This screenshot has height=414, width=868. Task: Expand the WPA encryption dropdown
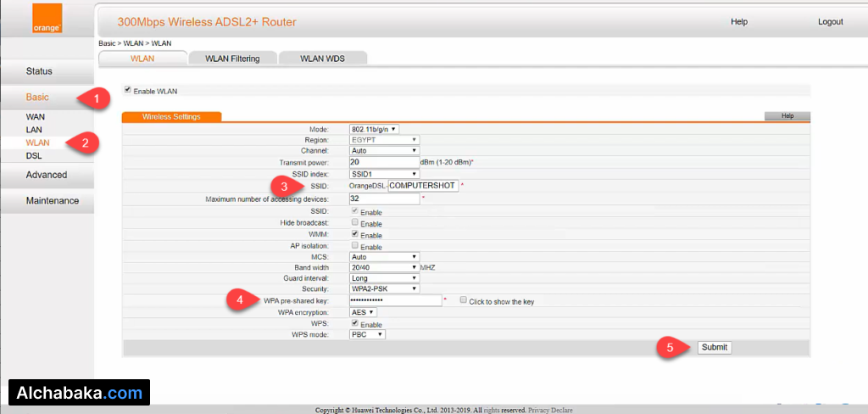pos(363,312)
